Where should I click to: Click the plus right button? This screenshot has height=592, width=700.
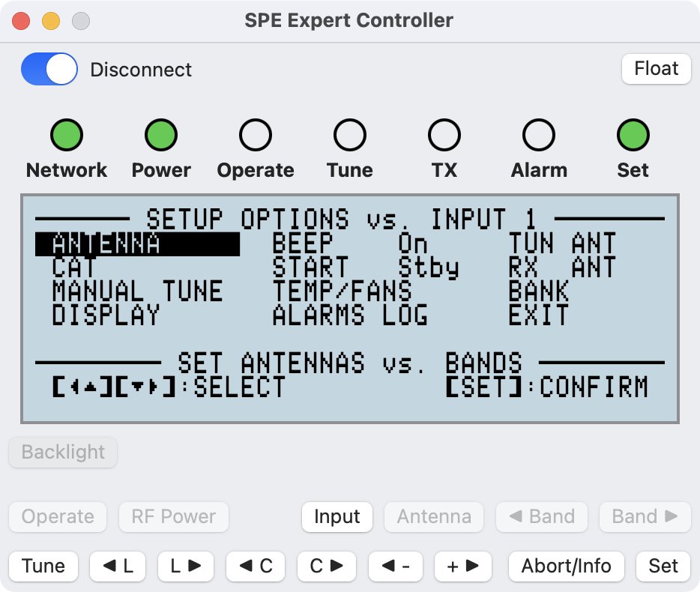point(463,566)
